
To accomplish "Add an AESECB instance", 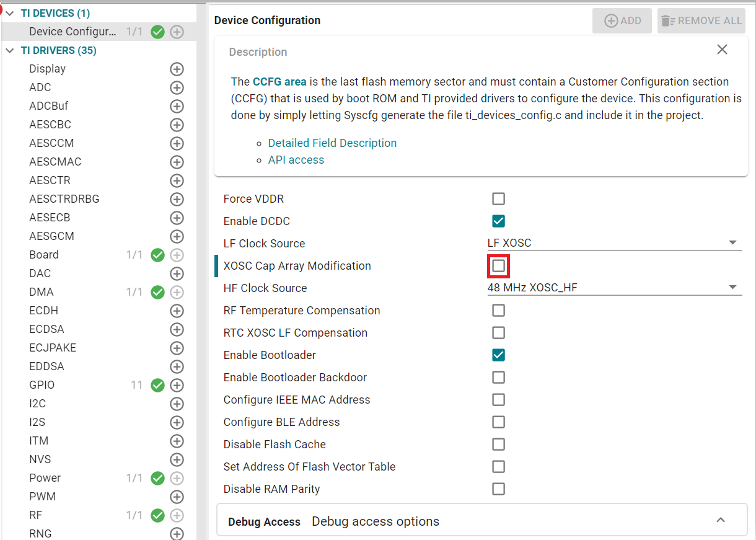I will tap(177, 218).
